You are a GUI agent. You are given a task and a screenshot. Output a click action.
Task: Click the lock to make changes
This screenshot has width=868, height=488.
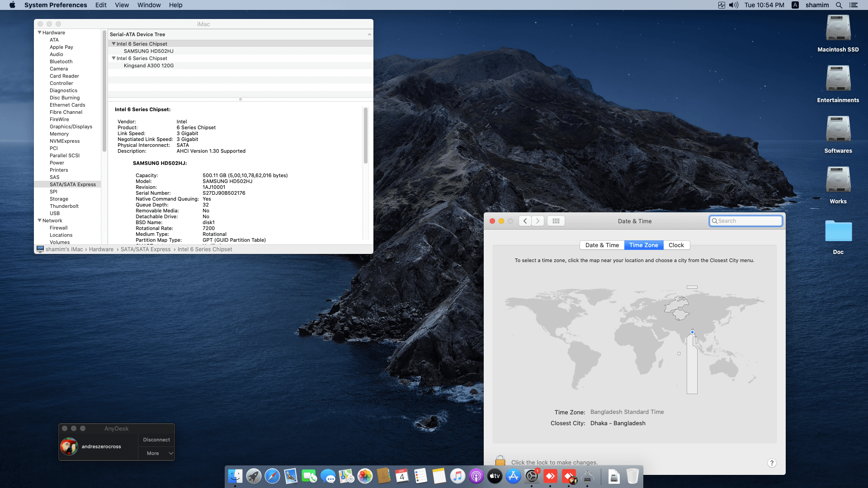pos(500,461)
